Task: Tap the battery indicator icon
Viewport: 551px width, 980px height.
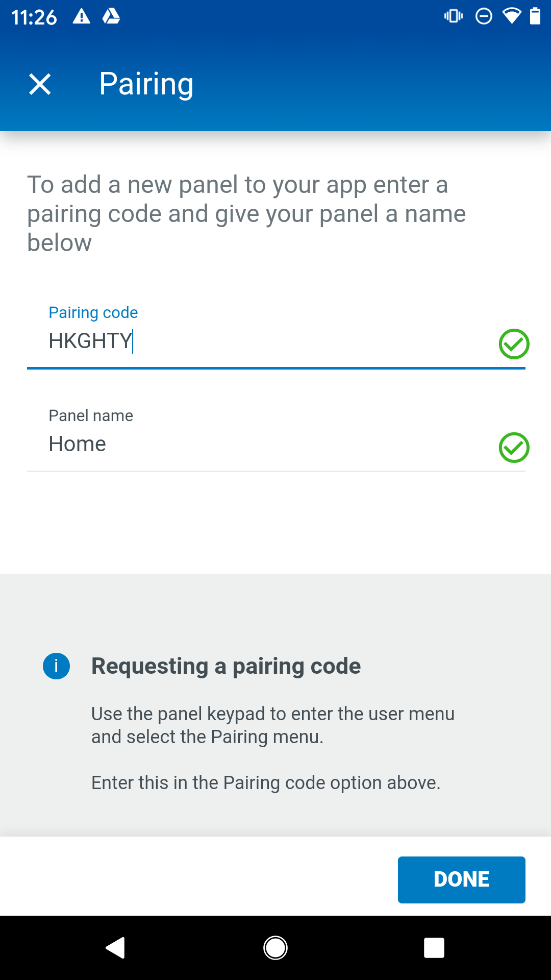Action: click(535, 16)
